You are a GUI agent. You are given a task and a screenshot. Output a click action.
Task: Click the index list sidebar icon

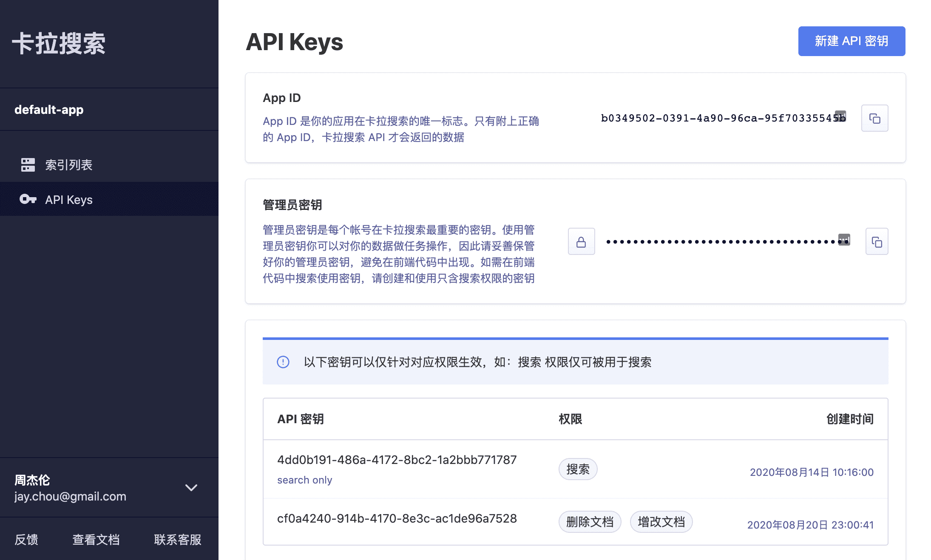tap(28, 165)
